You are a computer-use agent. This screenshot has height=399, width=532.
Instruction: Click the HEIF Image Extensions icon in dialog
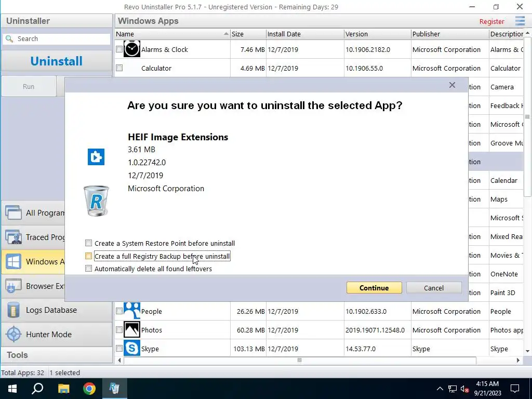96,157
